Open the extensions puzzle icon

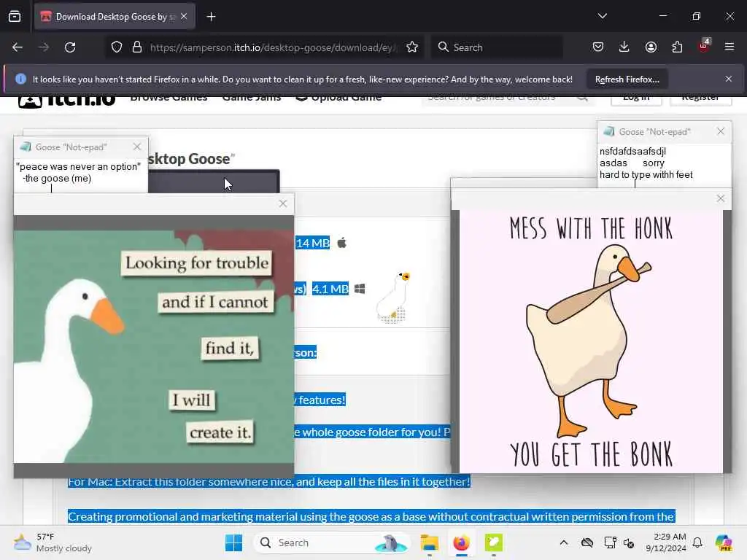(677, 47)
